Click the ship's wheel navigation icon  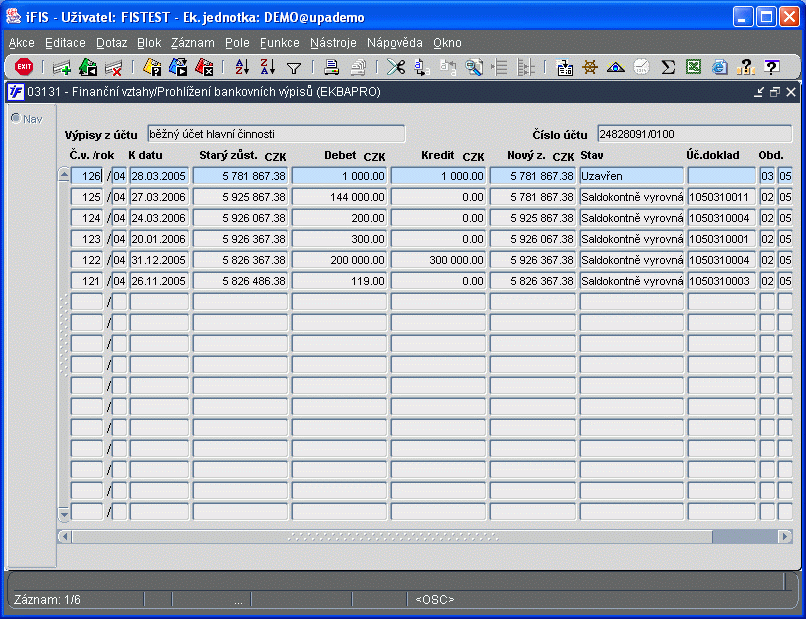pyautogui.click(x=590, y=67)
